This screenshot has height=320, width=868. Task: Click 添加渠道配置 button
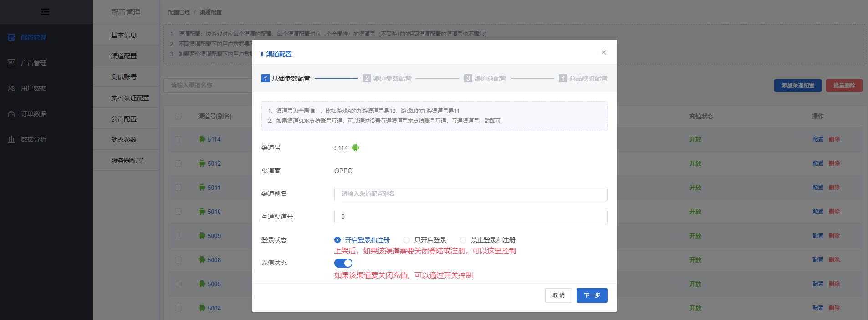(798, 86)
